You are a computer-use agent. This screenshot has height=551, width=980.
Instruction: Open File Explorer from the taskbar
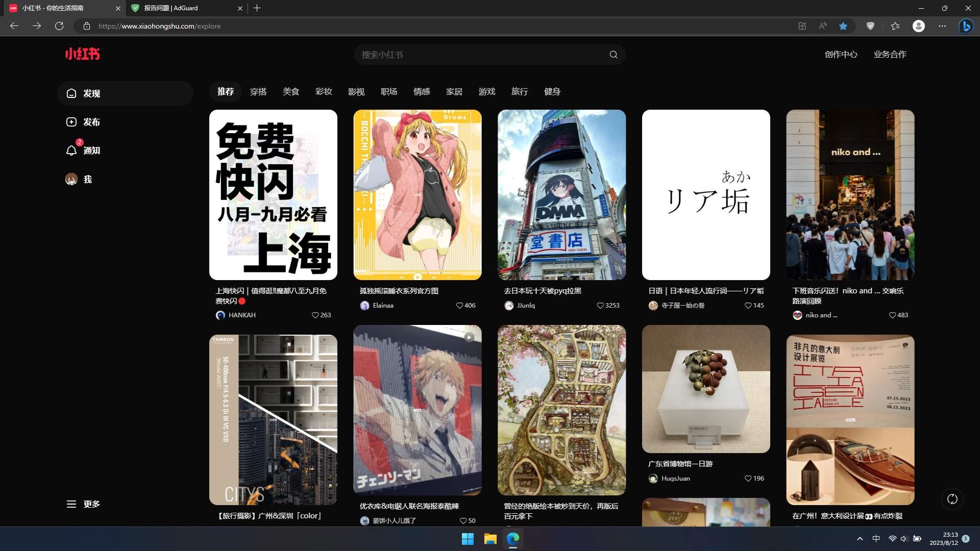(x=490, y=539)
